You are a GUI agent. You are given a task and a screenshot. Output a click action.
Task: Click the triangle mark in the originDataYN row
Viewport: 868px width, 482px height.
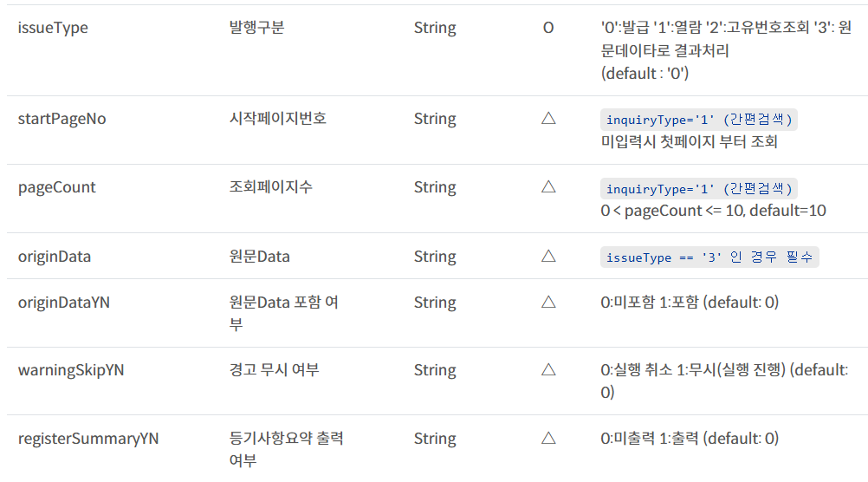pyautogui.click(x=547, y=303)
